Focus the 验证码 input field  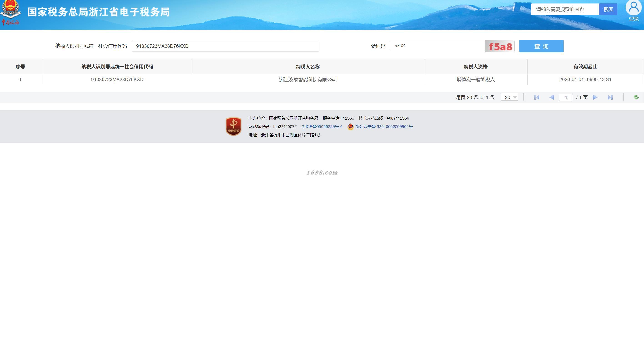(438, 45)
